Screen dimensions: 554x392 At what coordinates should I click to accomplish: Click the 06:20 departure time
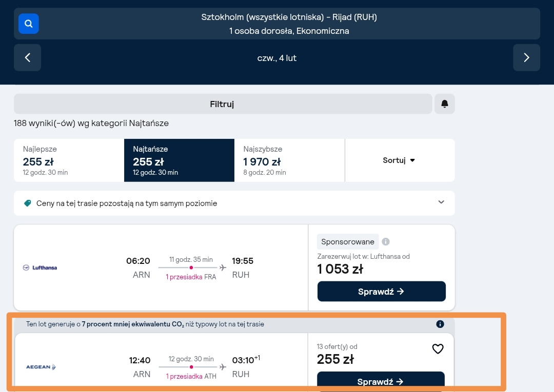pos(138,261)
